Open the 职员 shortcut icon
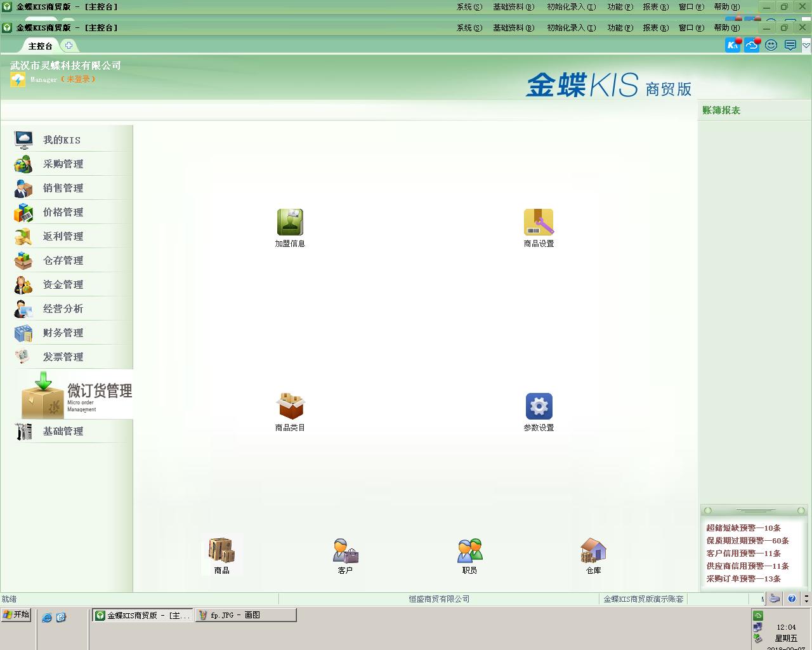The image size is (812, 650). pyautogui.click(x=469, y=556)
